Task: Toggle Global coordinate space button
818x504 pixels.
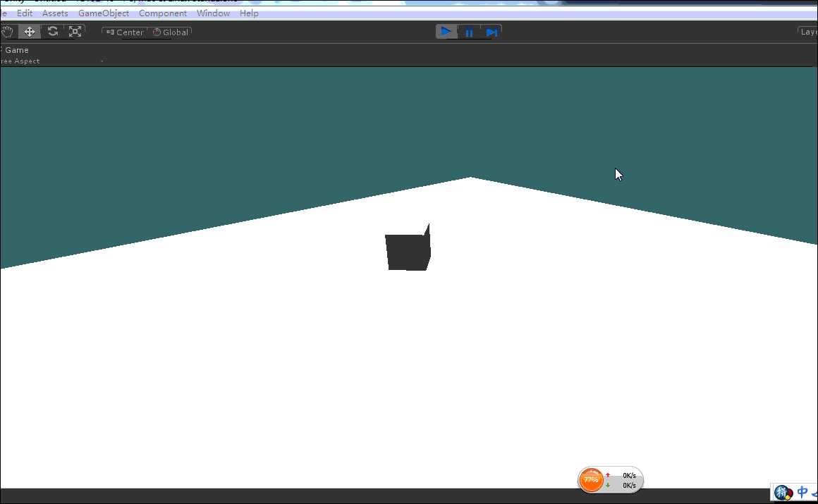Action: (170, 32)
